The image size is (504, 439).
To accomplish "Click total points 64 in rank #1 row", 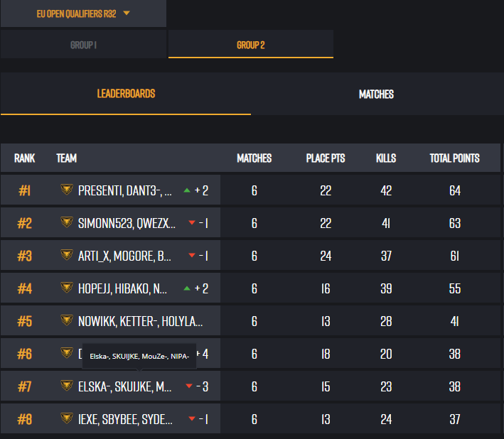I will tap(455, 191).
